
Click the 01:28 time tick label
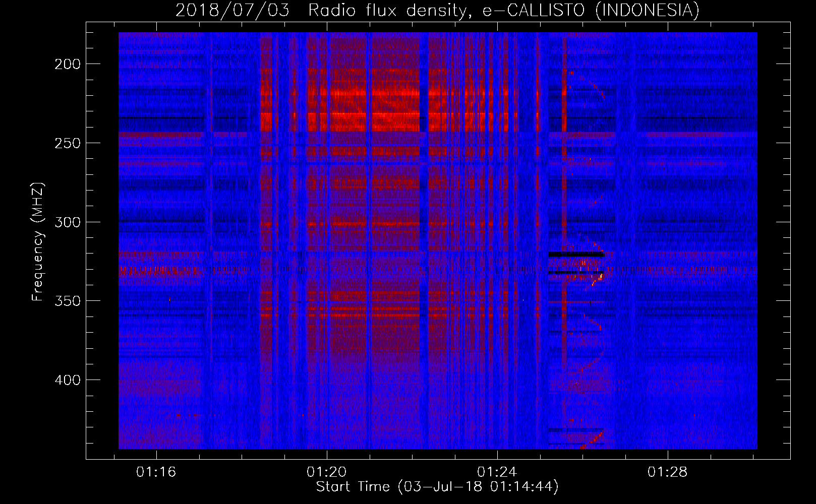pos(668,472)
